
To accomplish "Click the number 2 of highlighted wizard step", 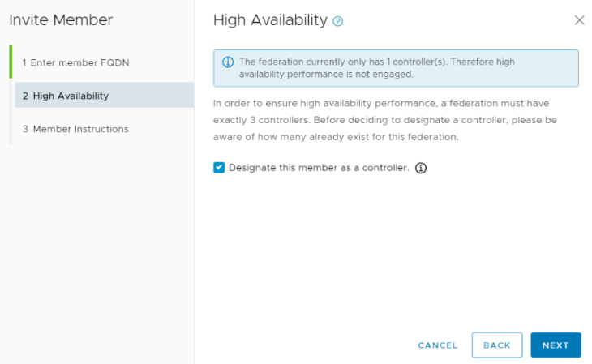I will click(25, 96).
